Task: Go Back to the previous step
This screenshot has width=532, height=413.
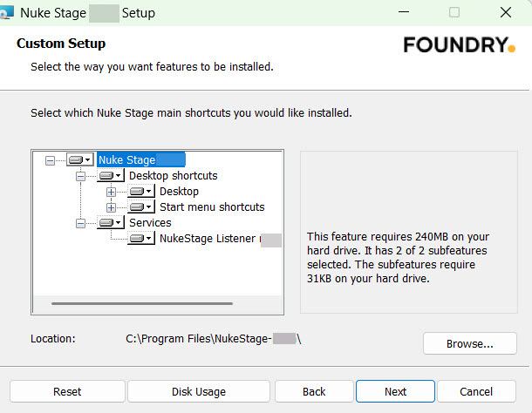Action: point(314,391)
